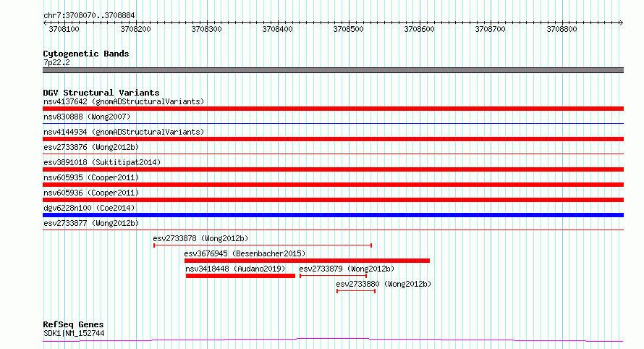Open gene label SDK1|NM_152744
The image size is (644, 349).
[74, 333]
